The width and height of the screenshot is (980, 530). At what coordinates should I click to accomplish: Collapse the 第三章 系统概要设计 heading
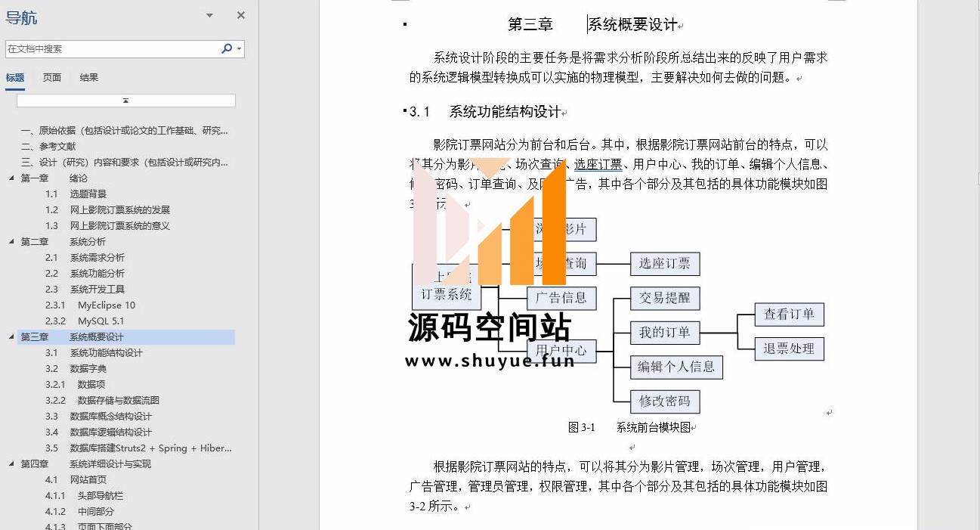(x=11, y=337)
